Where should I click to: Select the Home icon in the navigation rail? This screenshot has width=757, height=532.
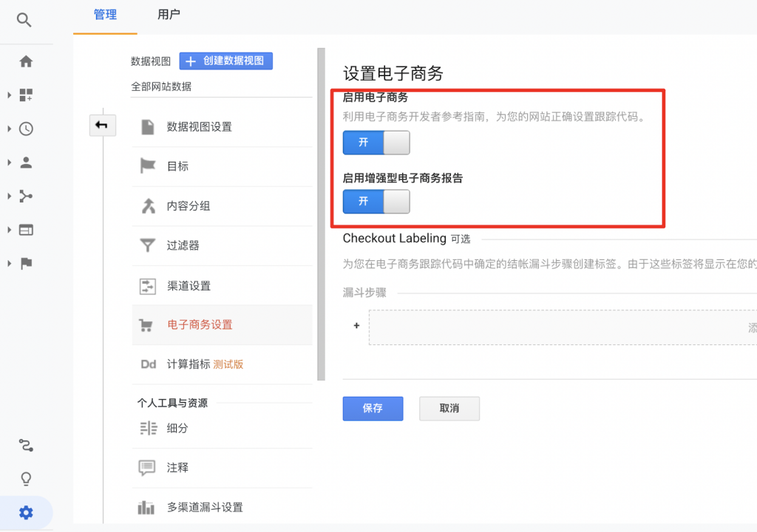tap(26, 62)
